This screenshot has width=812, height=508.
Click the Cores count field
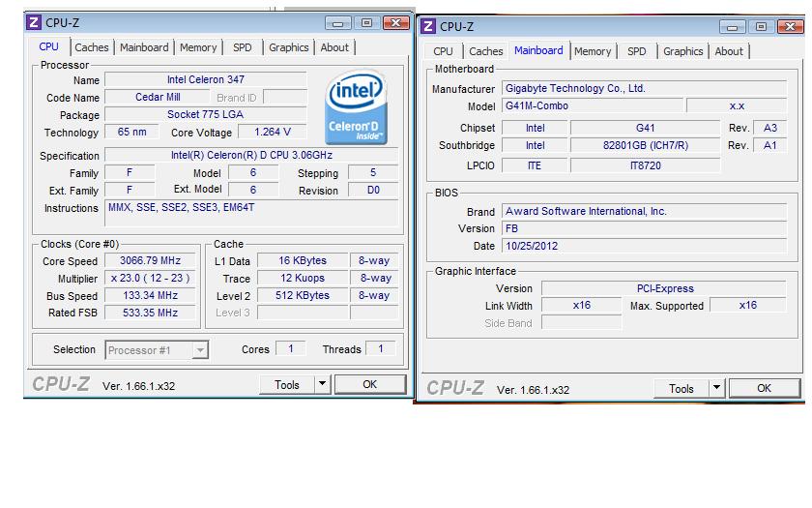(291, 348)
